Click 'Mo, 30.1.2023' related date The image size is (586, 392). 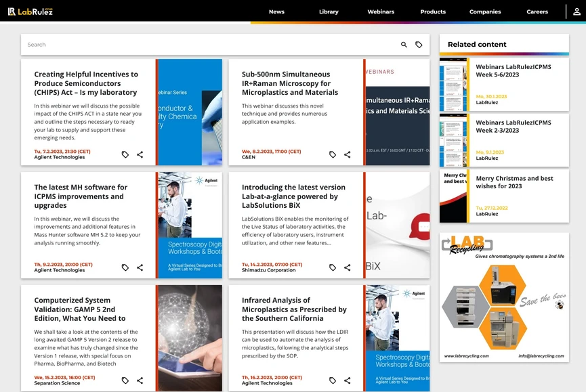click(491, 96)
